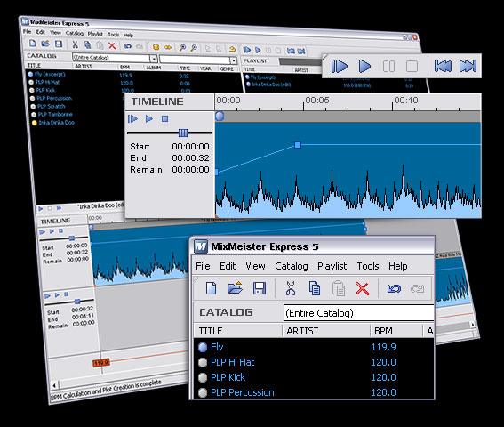Select the PLP Tamborine row in the background catalog
This screenshot has width=504, height=427.
[55, 114]
